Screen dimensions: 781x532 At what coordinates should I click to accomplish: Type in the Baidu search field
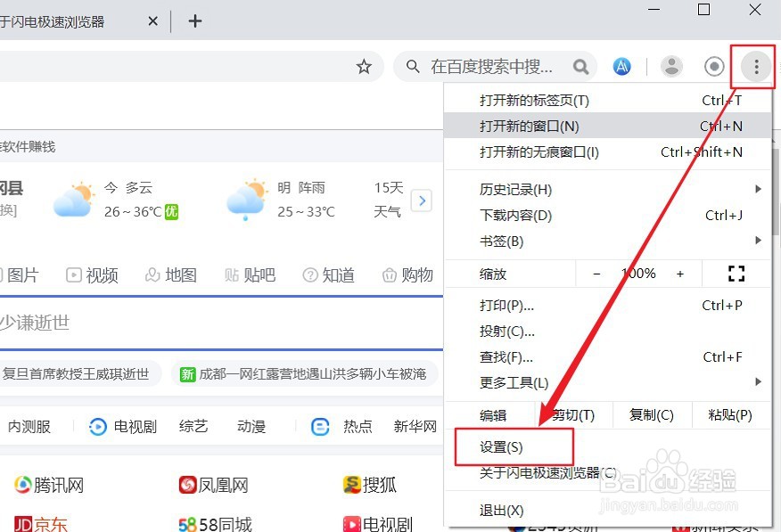coord(495,66)
